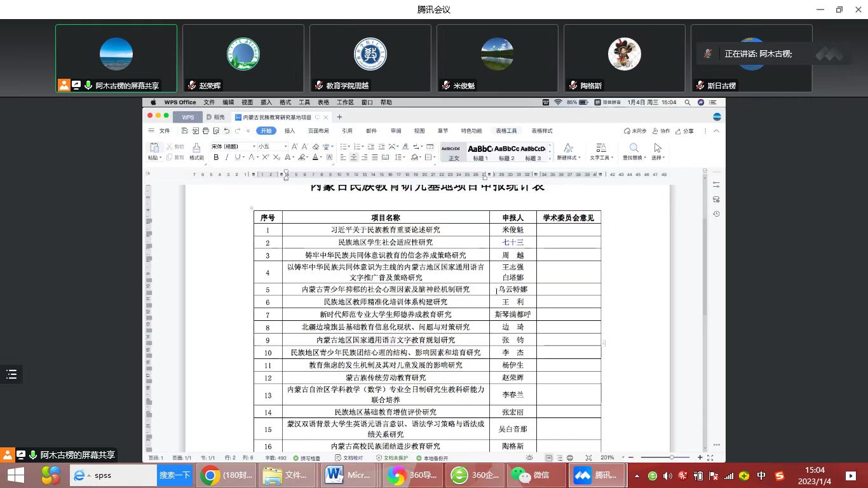Expand the Paste (粘贴) dropdown arrow
Viewport: 868px width, 488px height.
(161, 158)
